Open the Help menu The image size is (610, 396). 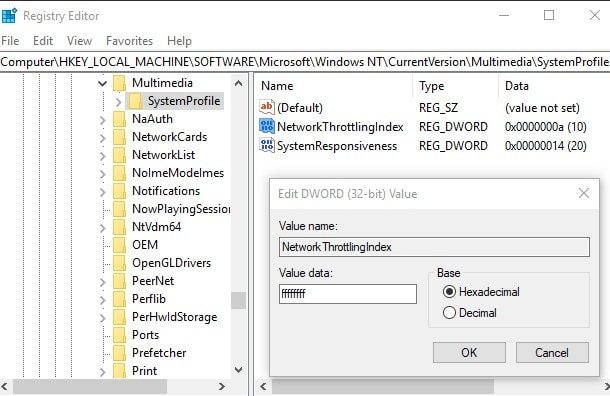pos(179,41)
